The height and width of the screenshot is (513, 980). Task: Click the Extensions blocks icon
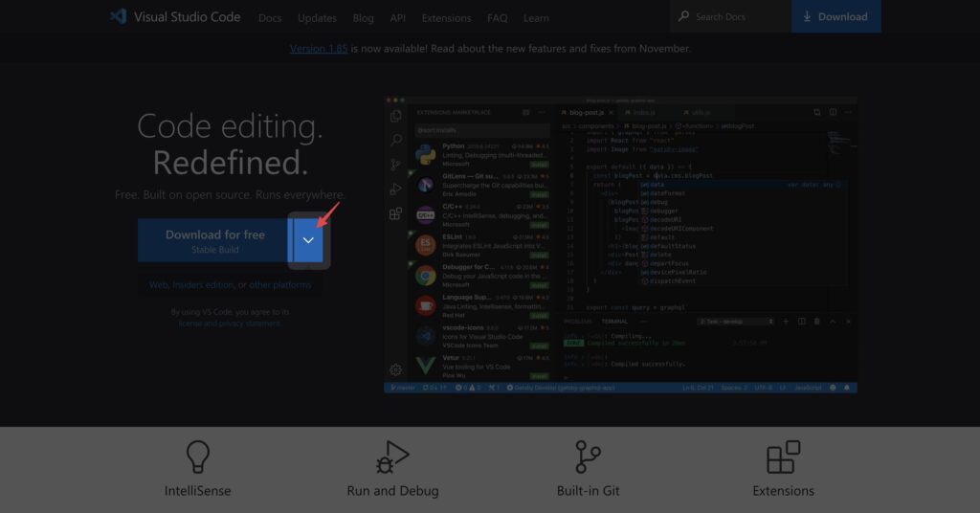783,457
